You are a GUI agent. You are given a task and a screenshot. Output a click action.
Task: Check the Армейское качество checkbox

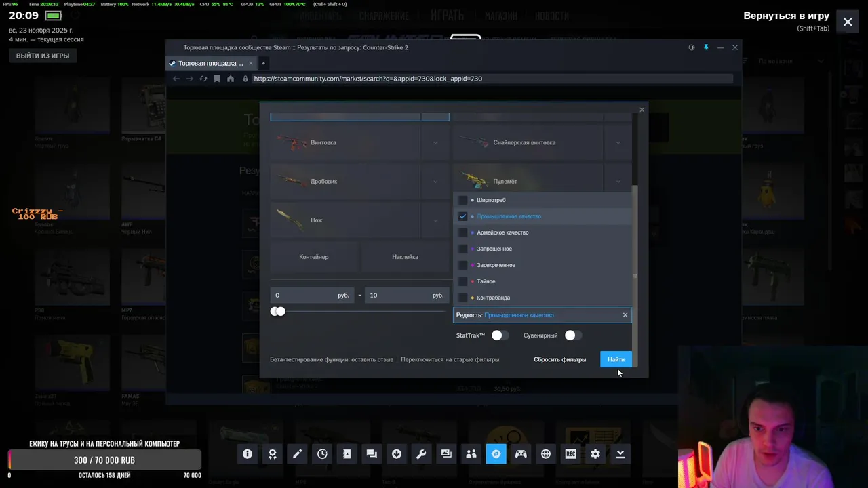click(x=463, y=232)
